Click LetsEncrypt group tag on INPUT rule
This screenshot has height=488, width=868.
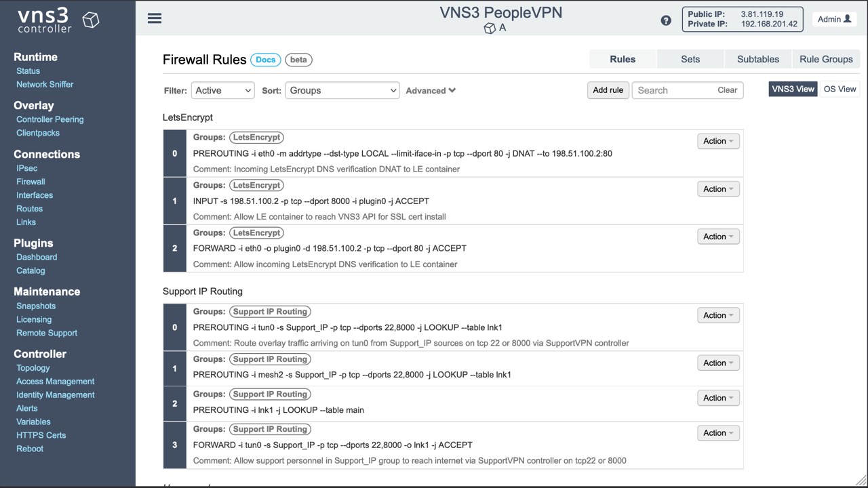coord(256,185)
